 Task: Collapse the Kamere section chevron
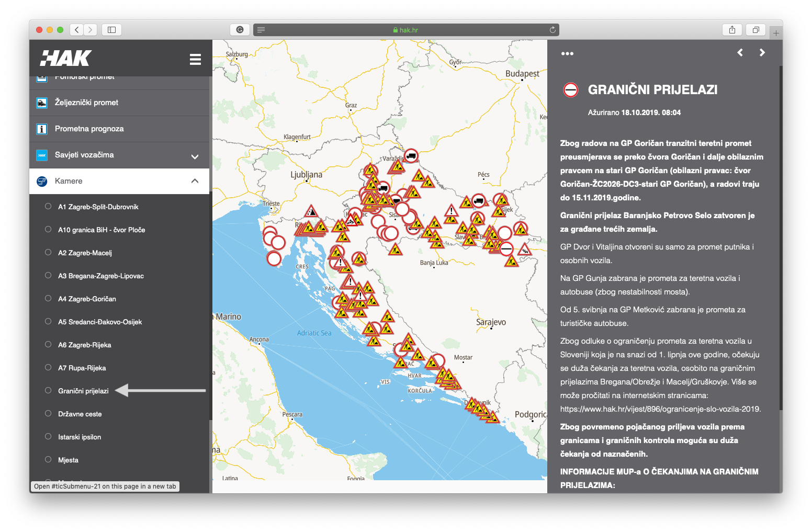(195, 181)
